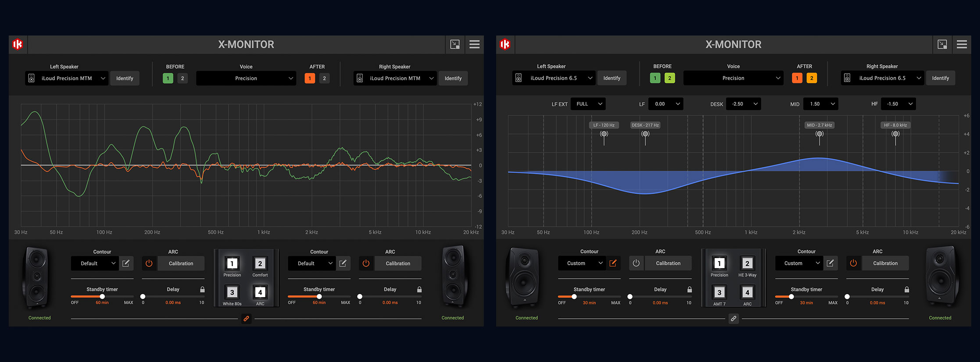Click orange Contour edit icon in Precision 6.5 window
Screen dimensions: 980x362
pyautogui.click(x=613, y=263)
